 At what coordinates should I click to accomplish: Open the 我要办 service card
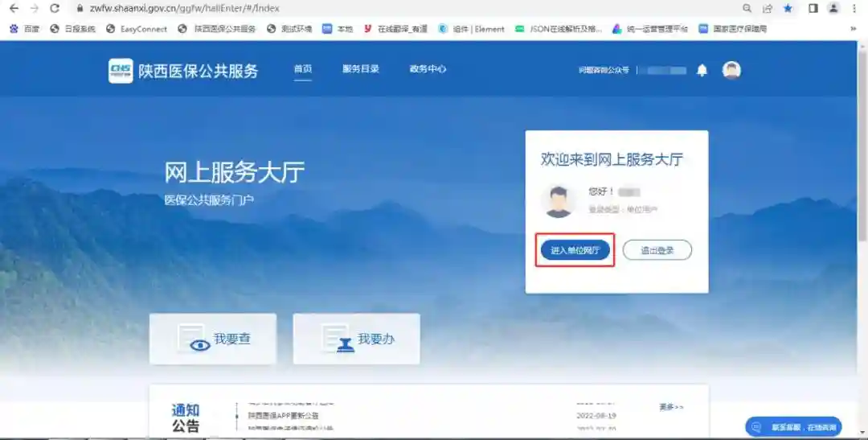[x=357, y=339]
